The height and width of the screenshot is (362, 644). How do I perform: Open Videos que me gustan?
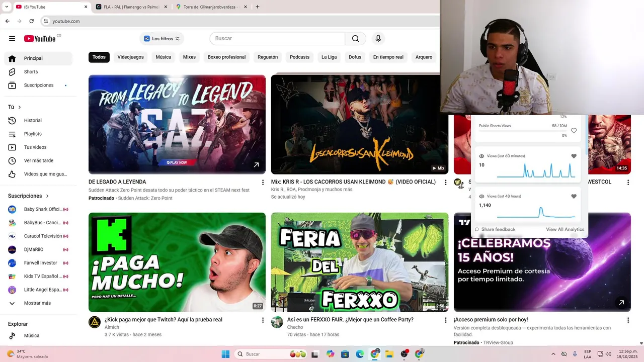[x=38, y=174]
